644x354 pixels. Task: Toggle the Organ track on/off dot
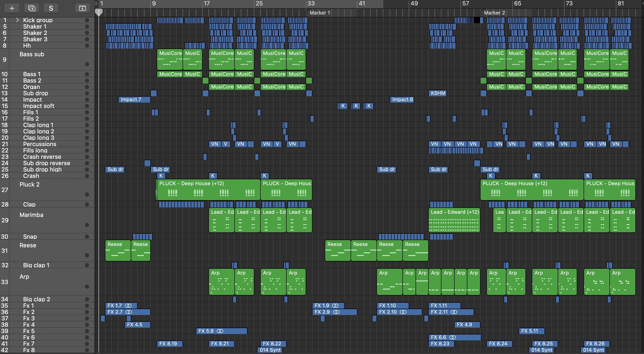[87, 87]
